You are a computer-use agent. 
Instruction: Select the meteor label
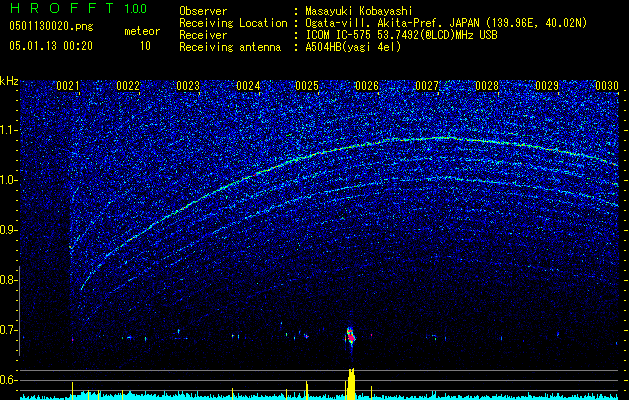pyautogui.click(x=142, y=31)
